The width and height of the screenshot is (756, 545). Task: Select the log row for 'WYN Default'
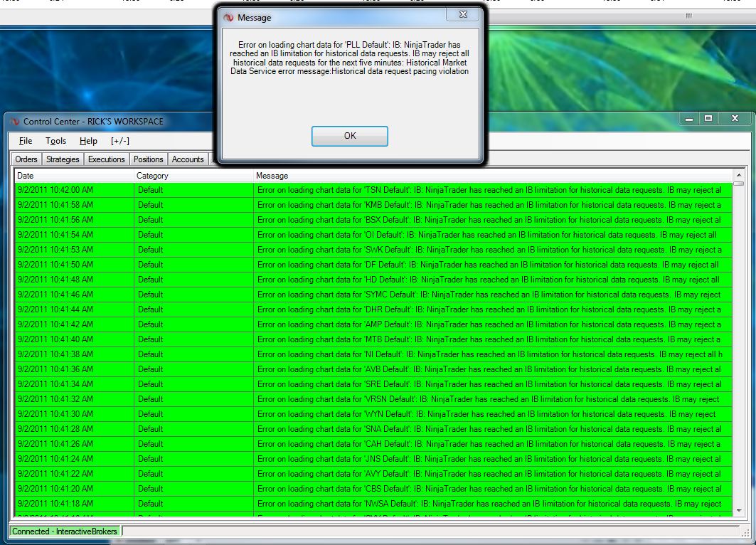(x=373, y=414)
